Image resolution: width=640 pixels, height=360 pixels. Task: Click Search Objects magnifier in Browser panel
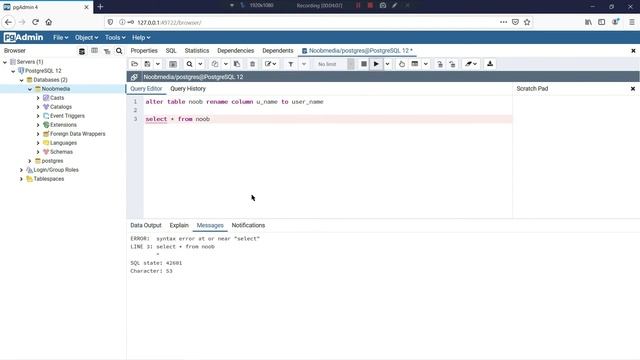tap(119, 51)
